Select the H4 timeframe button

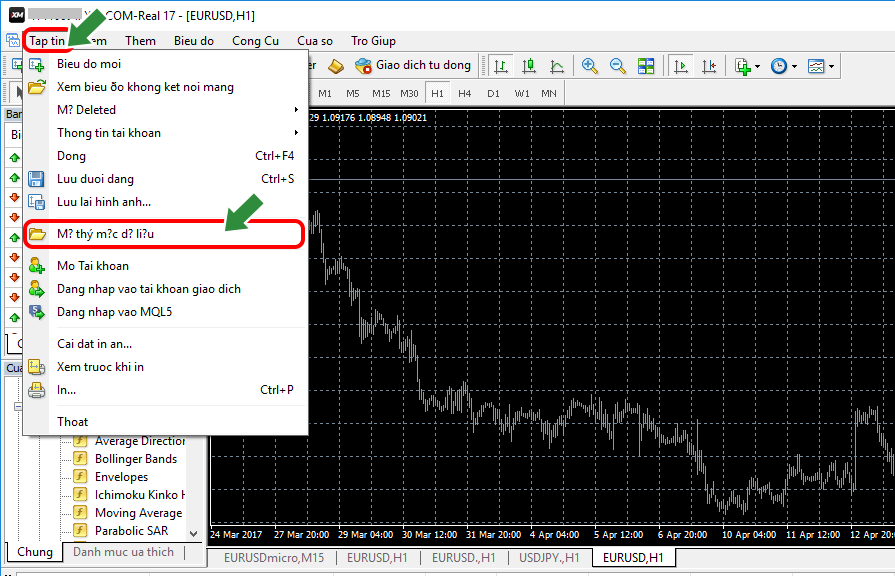point(465,93)
